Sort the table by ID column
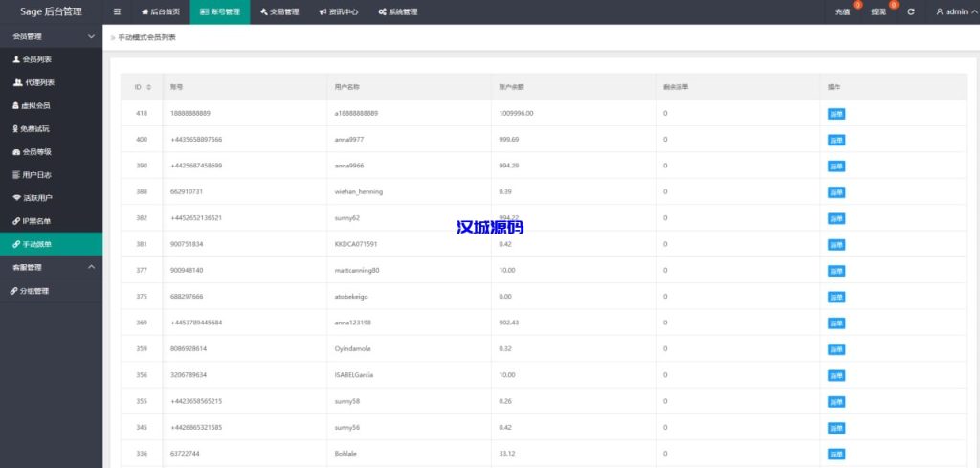Screen dimensions: 980x468 [148, 87]
